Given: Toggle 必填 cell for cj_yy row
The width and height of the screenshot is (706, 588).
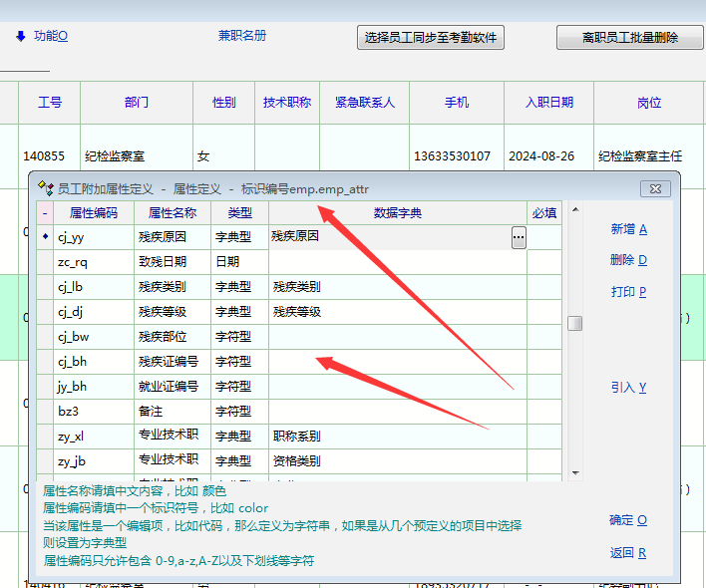Looking at the screenshot, I should tap(543, 237).
